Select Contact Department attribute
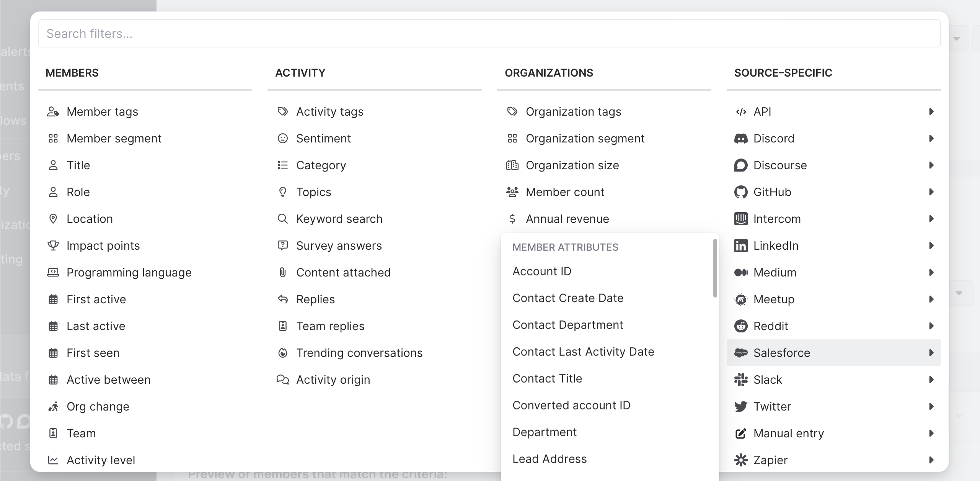980x481 pixels. 567,325
